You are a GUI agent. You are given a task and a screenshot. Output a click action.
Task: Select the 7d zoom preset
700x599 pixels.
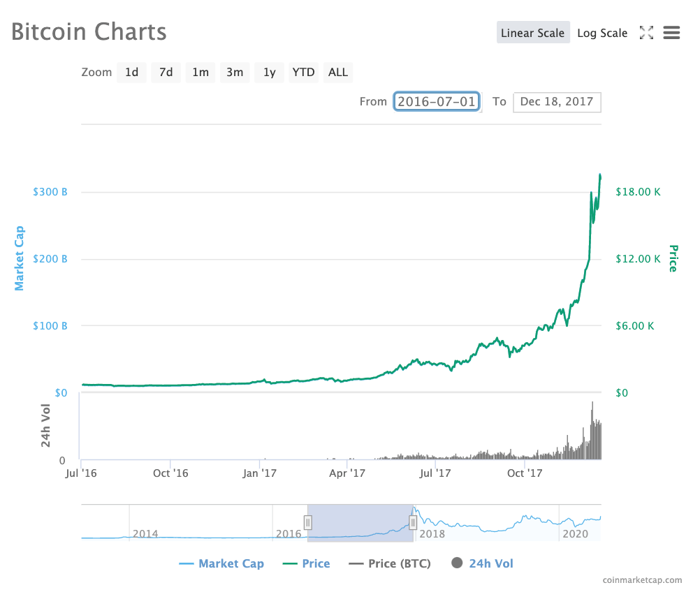166,72
